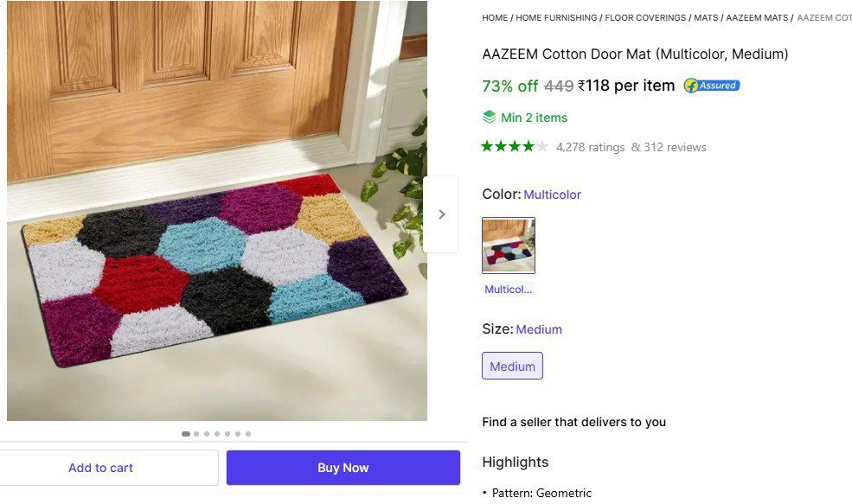Open the MATS breadcrumb link

[x=706, y=17]
